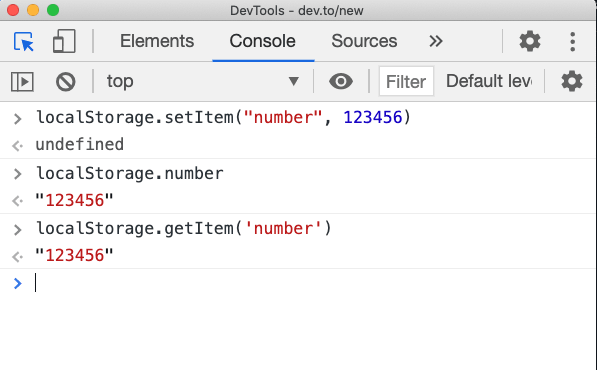Clear console with the ban icon
The height and width of the screenshot is (370, 597).
click(65, 81)
